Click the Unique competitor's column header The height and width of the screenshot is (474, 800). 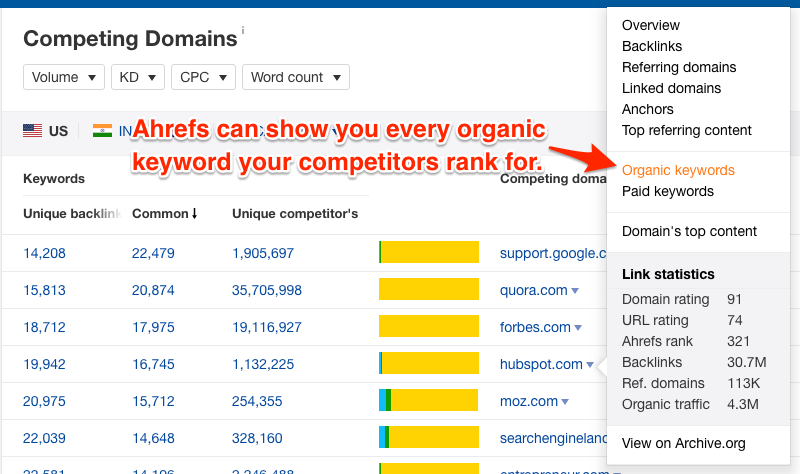tap(295, 214)
